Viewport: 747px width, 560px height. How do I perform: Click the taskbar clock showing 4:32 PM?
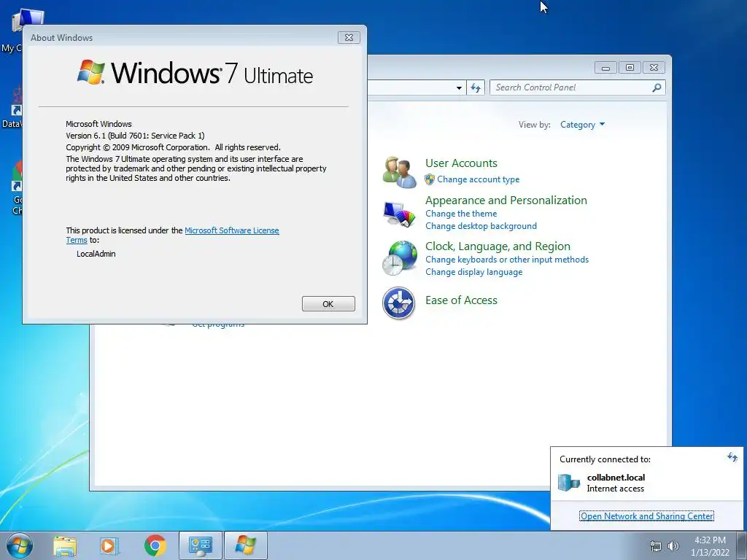(710, 546)
